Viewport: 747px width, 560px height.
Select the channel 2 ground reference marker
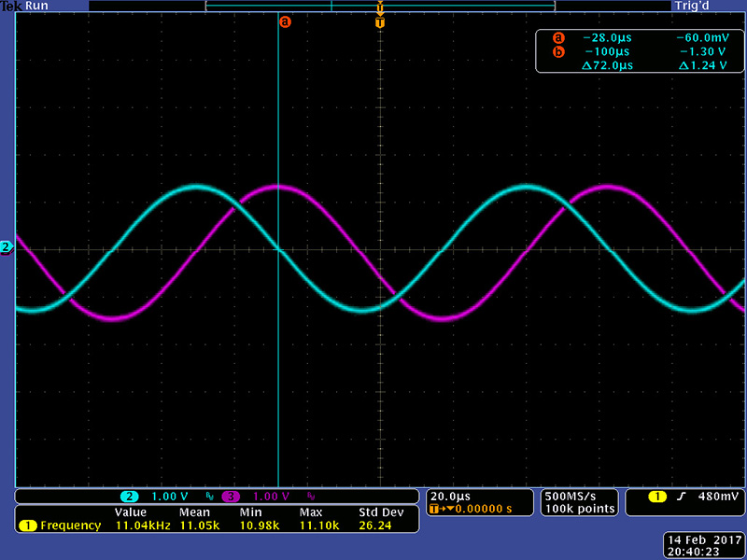click(6, 247)
